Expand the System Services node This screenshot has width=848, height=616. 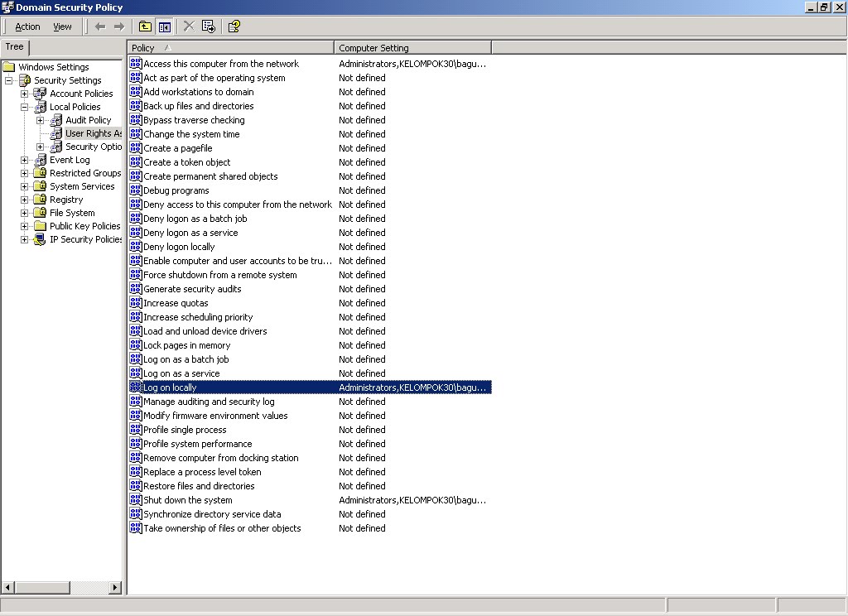point(24,186)
